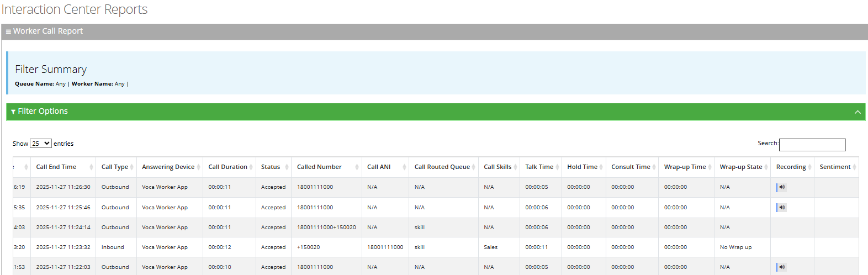Screen dimensions: 868x275
Task: Collapse Filter Options with the chevron arrow
Action: coord(857,112)
